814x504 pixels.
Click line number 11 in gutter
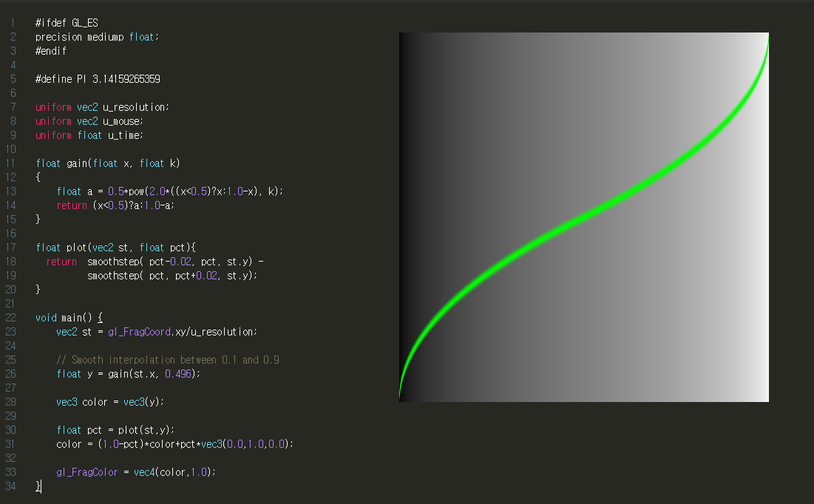click(x=11, y=163)
